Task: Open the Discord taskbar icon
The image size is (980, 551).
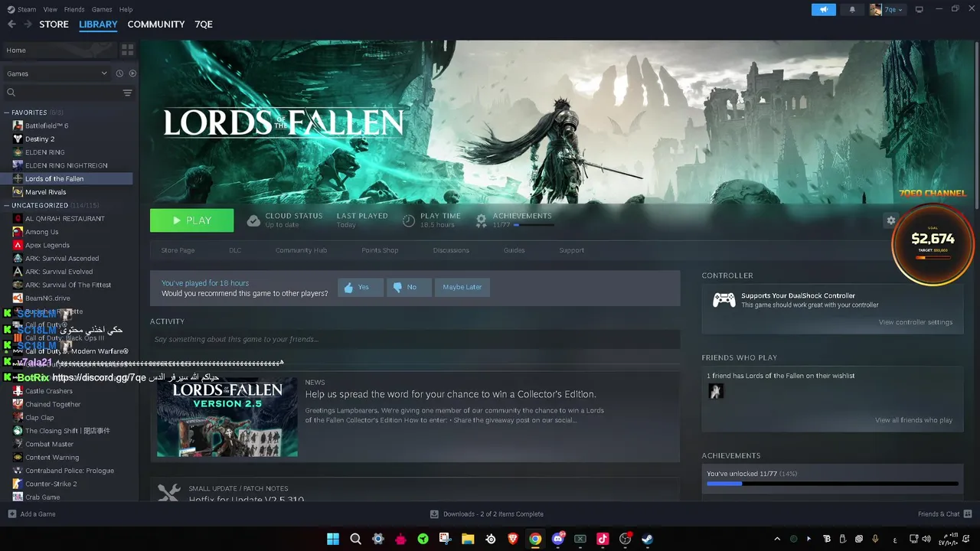Action: tap(557, 539)
